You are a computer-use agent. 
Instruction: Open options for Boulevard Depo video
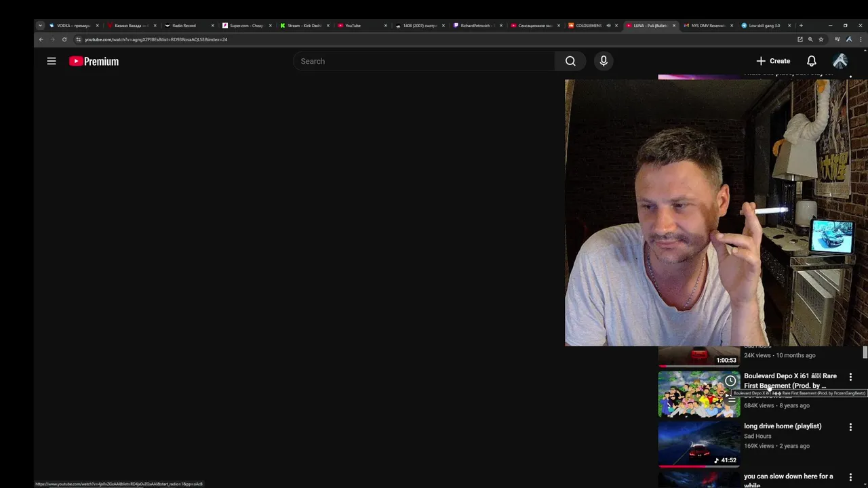pyautogui.click(x=850, y=377)
